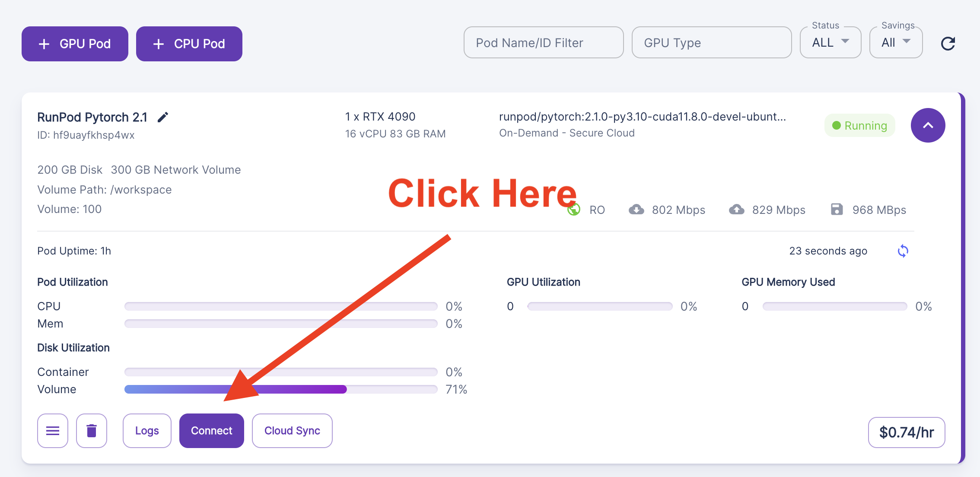Open the pod Logs

pos(147,431)
